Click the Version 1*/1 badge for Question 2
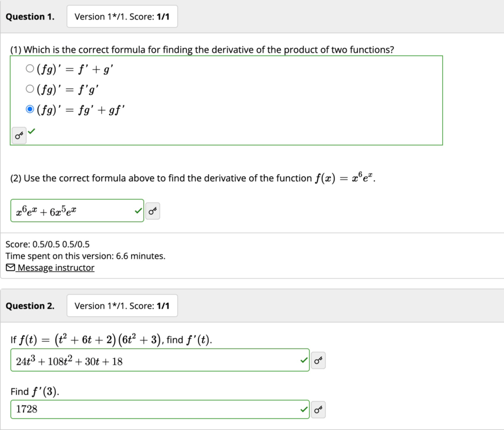The width and height of the screenshot is (504, 430). coord(122,306)
